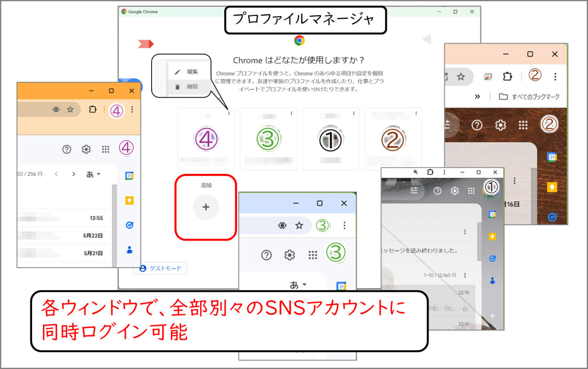Open the three-dot menu on profile card ④
This screenshot has height=369, width=588.
229,113
